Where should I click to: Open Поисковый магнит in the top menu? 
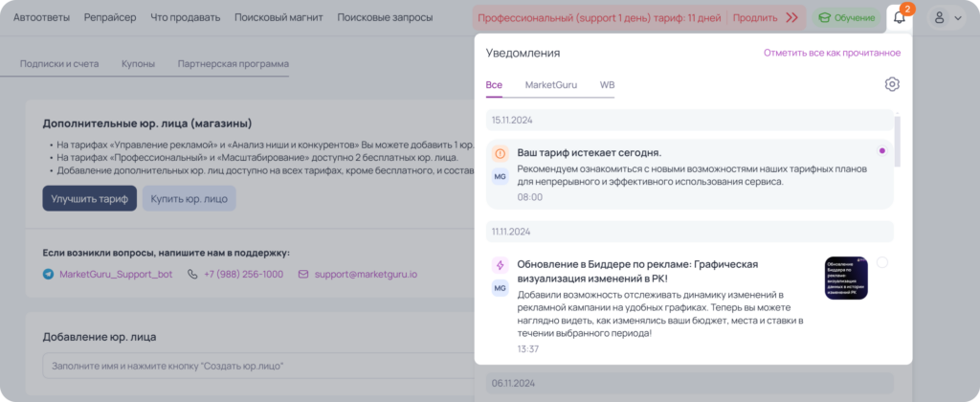pyautogui.click(x=278, y=17)
